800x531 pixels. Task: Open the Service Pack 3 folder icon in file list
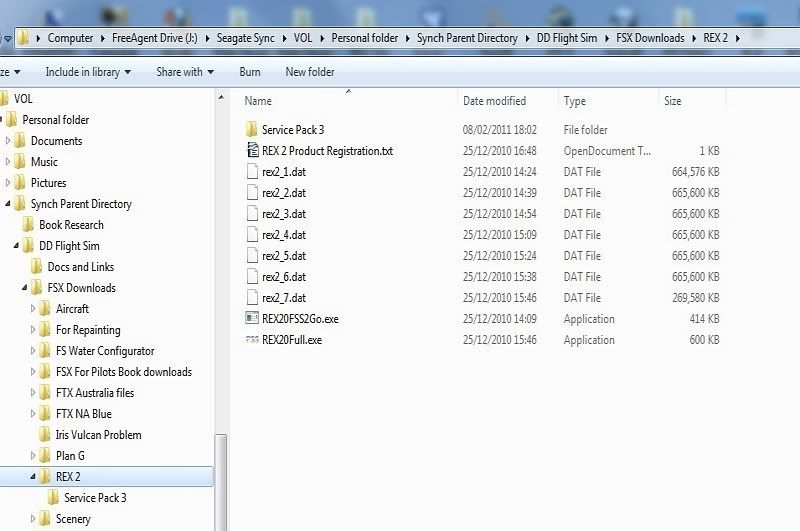[252, 130]
